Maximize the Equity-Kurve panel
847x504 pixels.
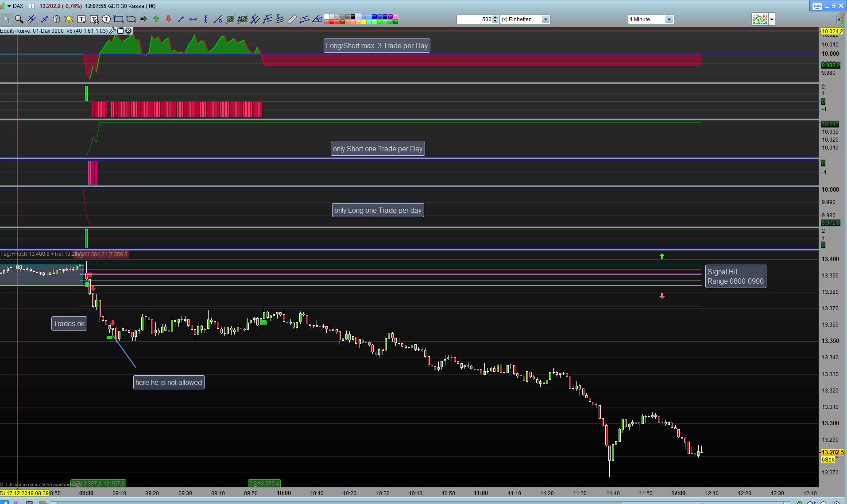click(120, 31)
